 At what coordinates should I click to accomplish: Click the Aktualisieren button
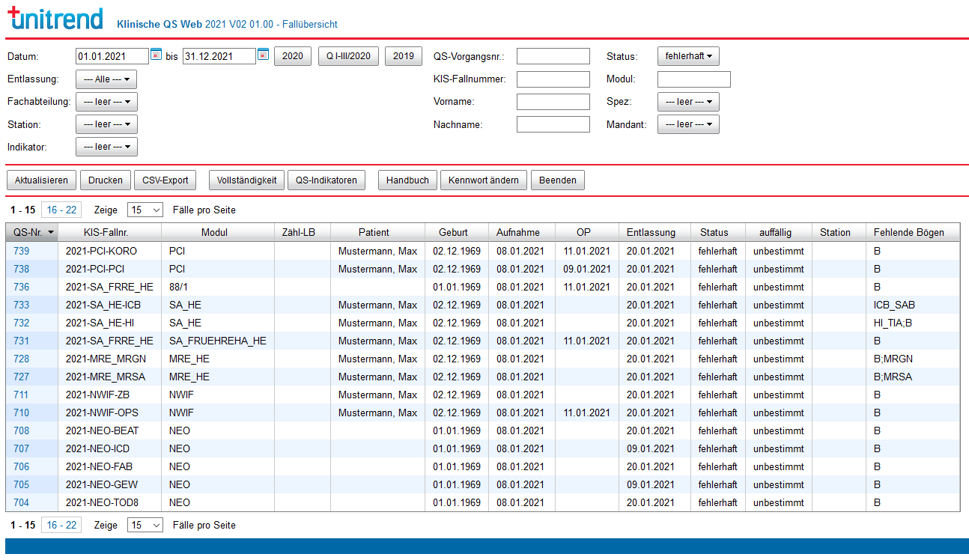[x=41, y=180]
